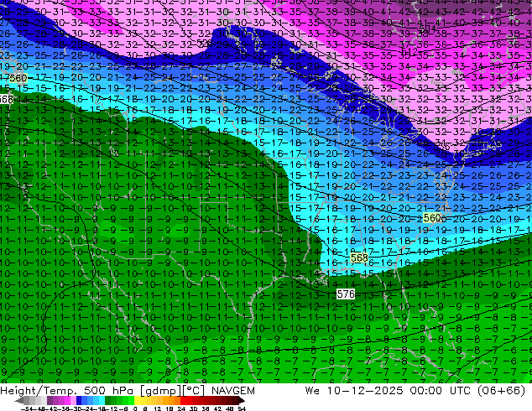Viewport: 532px width, 411px height.
Task: Click the 560 label near the East Coast
Action: click(432, 218)
